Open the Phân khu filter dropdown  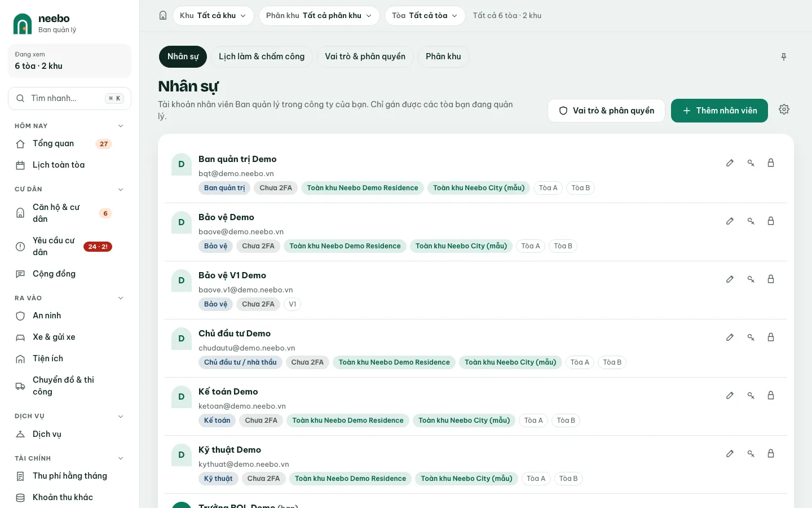click(x=319, y=16)
